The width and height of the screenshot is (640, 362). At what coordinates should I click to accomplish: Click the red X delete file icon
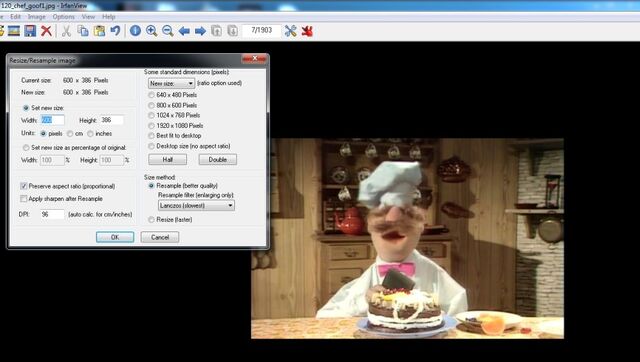pos(47,31)
